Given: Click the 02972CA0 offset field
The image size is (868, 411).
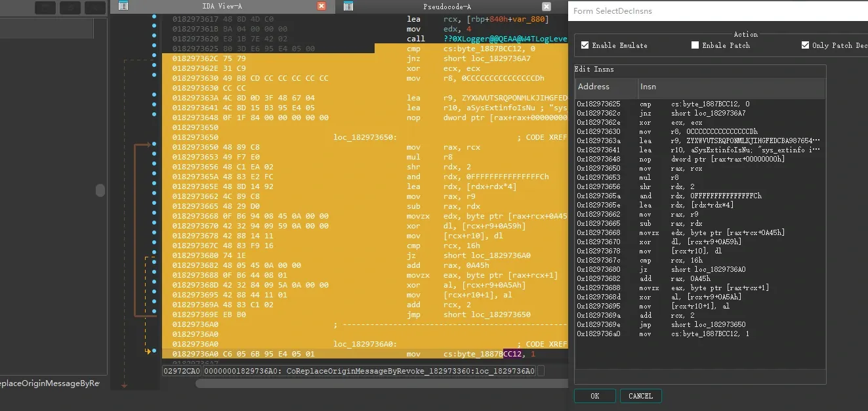Looking at the screenshot, I should click(x=182, y=371).
